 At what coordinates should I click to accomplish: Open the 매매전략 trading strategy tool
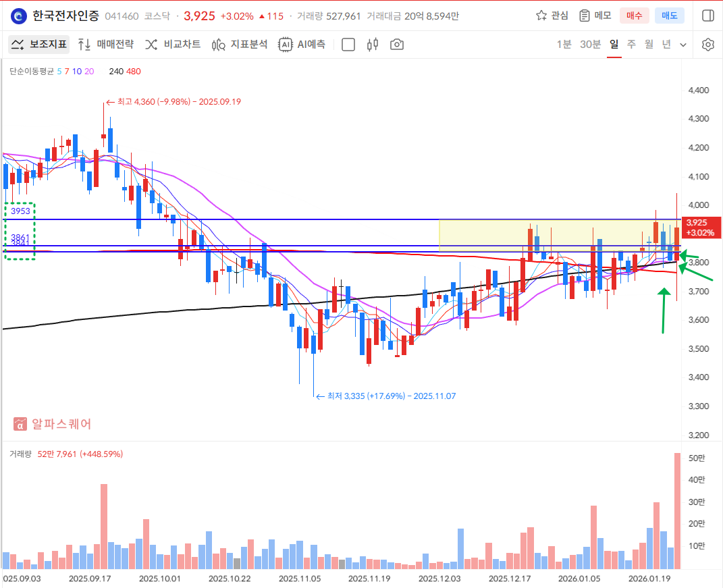tap(105, 45)
